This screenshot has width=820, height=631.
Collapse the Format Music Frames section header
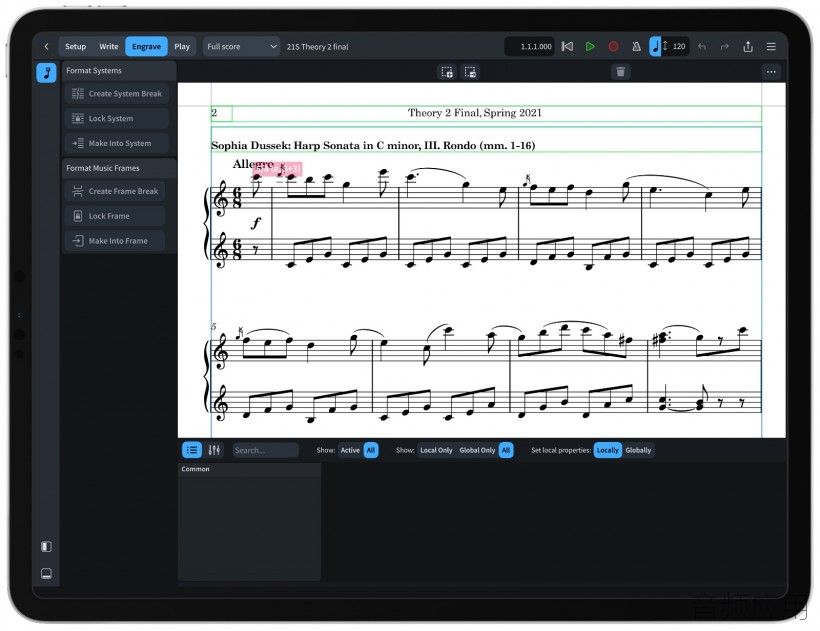pyautogui.click(x=119, y=168)
